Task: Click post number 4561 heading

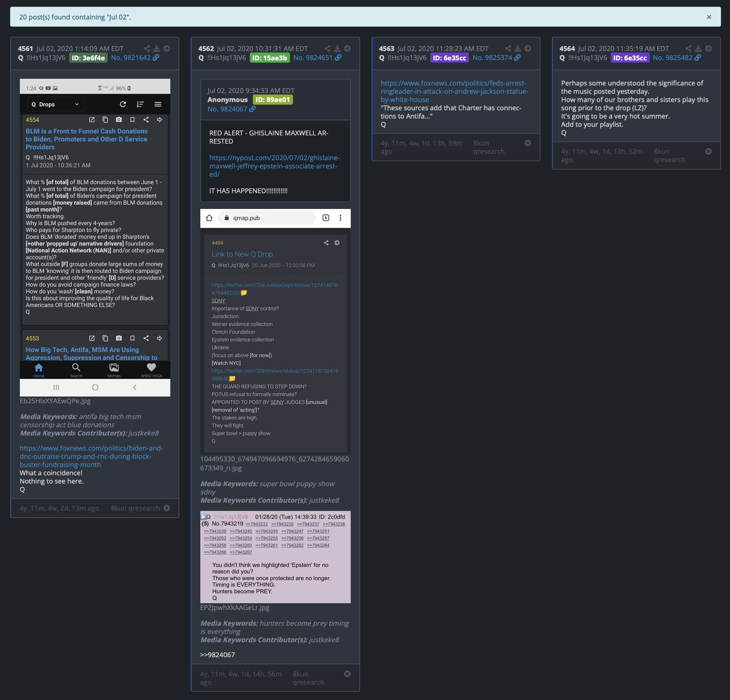Action: click(26, 48)
